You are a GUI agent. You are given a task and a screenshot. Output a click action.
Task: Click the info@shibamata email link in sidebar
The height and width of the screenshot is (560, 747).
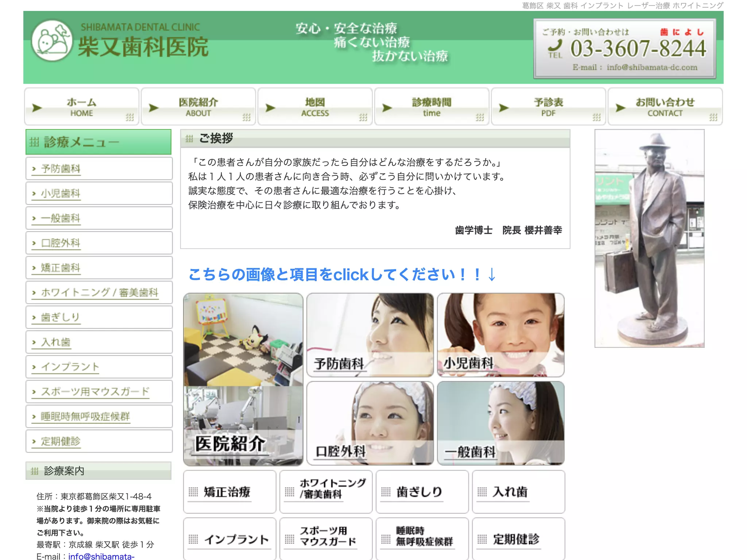pos(101,556)
